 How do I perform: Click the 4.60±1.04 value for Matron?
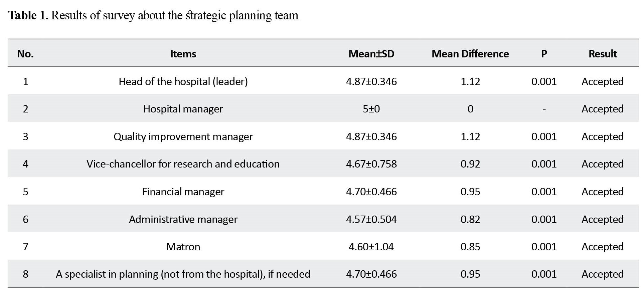tap(371, 247)
